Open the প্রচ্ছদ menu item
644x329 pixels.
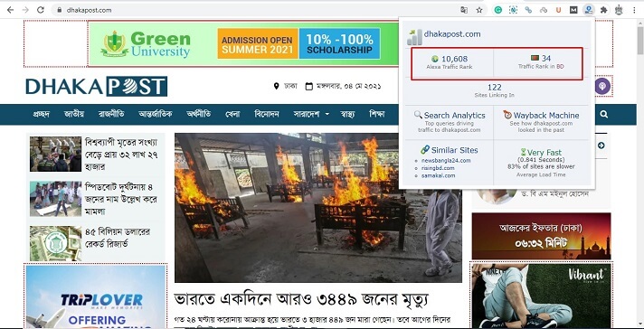tap(41, 114)
